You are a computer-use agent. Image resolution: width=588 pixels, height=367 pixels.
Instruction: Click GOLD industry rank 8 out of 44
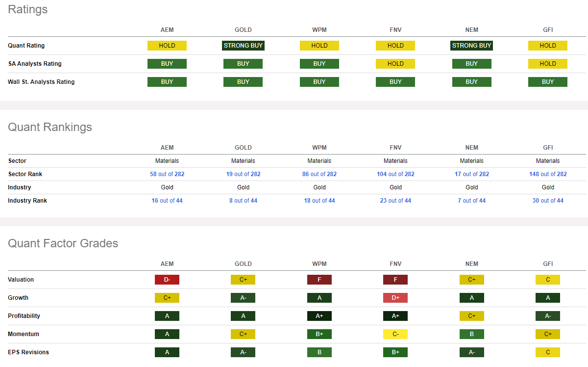pos(243,201)
